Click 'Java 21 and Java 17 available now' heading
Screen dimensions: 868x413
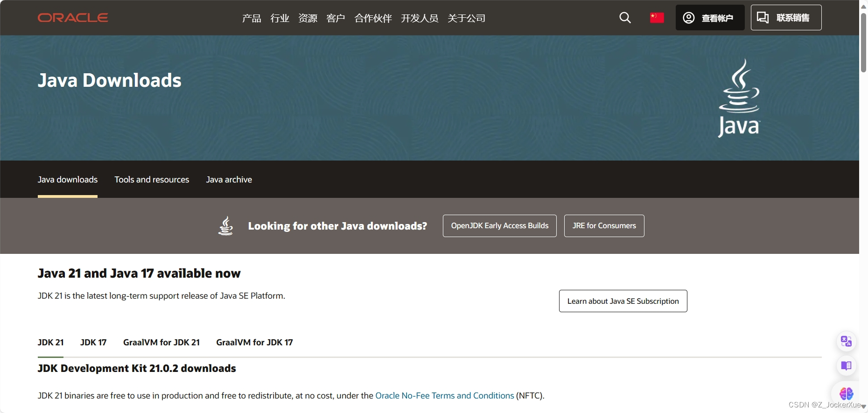coord(139,273)
